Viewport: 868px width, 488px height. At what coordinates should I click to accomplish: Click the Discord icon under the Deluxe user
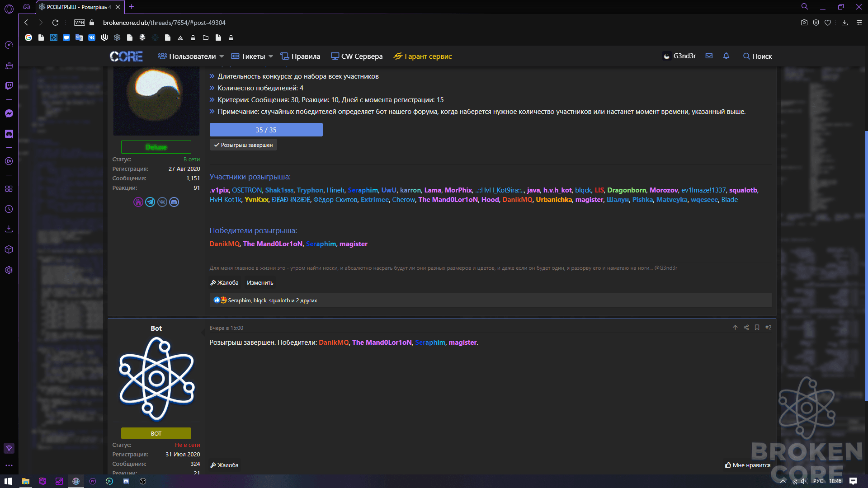pyautogui.click(x=174, y=202)
